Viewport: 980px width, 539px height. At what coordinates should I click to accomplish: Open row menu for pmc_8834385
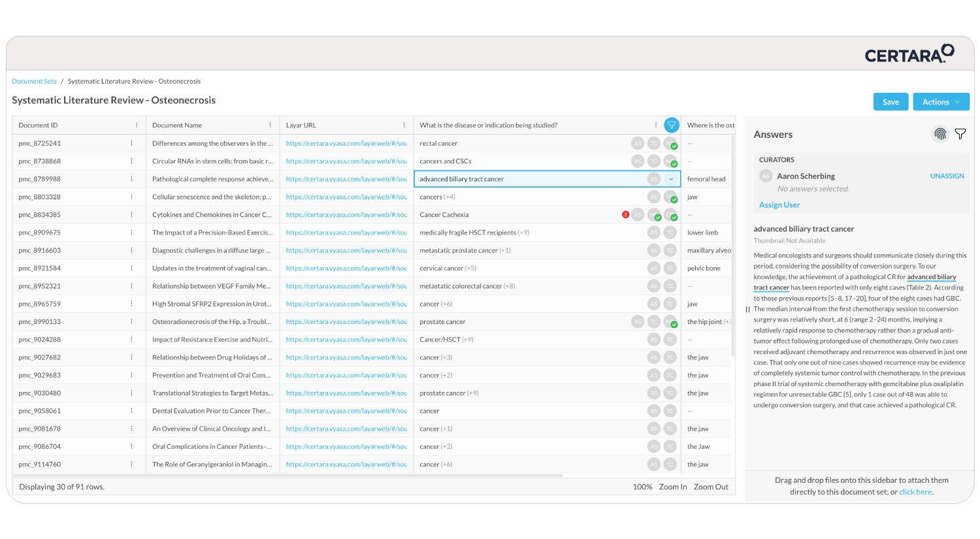131,214
